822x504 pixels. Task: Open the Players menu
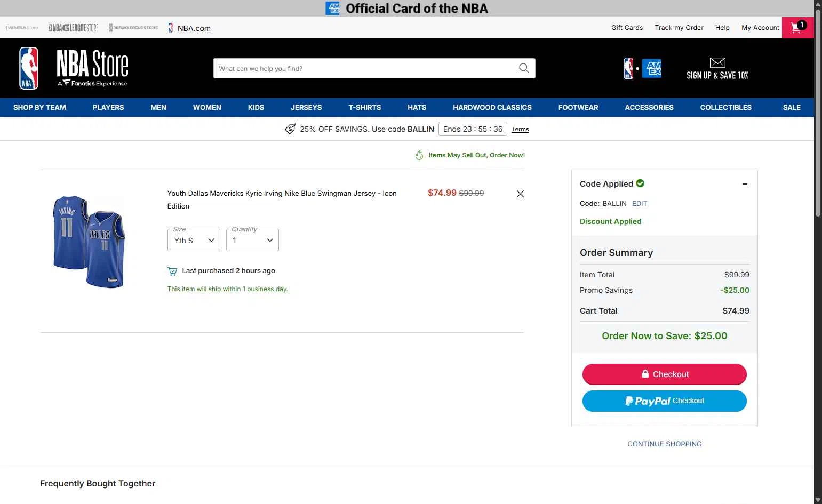coord(108,107)
